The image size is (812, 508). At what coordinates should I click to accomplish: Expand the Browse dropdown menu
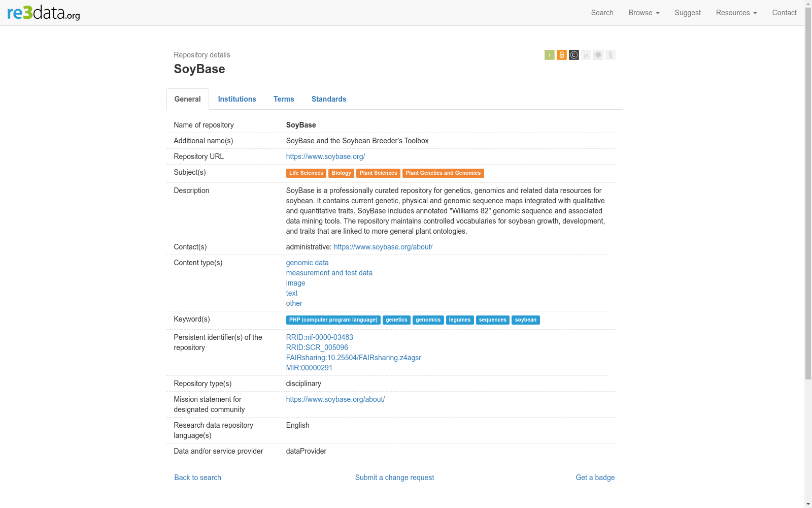click(x=644, y=13)
